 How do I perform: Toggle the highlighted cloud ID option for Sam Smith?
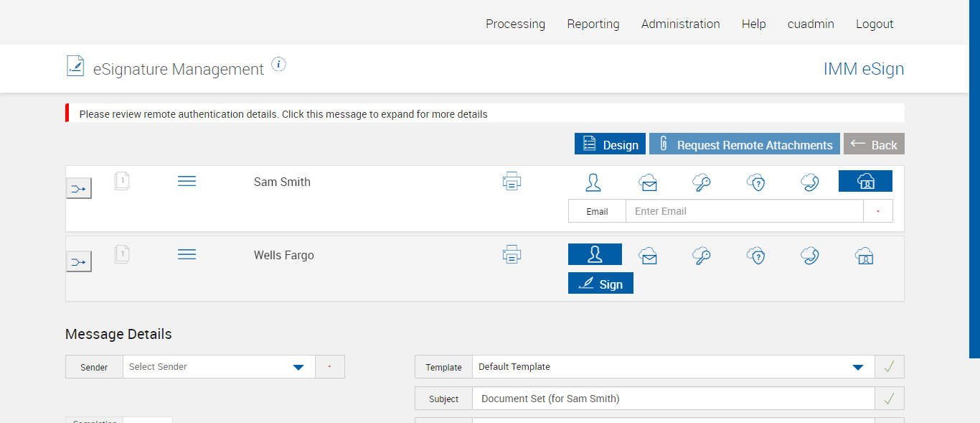click(x=865, y=181)
